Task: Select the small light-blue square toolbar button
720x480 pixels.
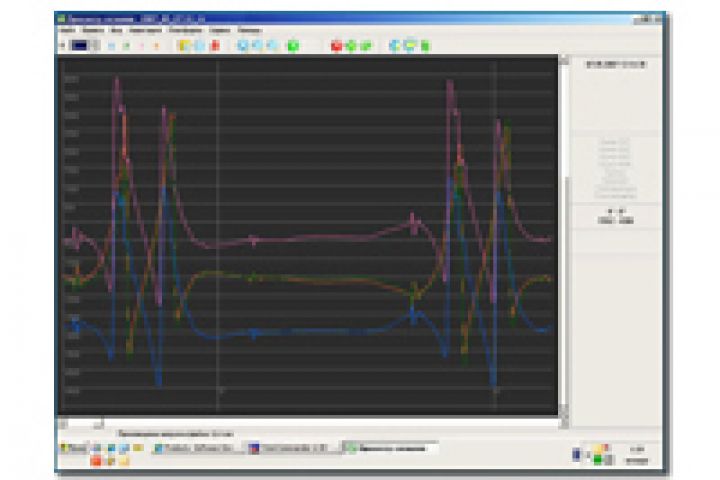Action: [111, 46]
